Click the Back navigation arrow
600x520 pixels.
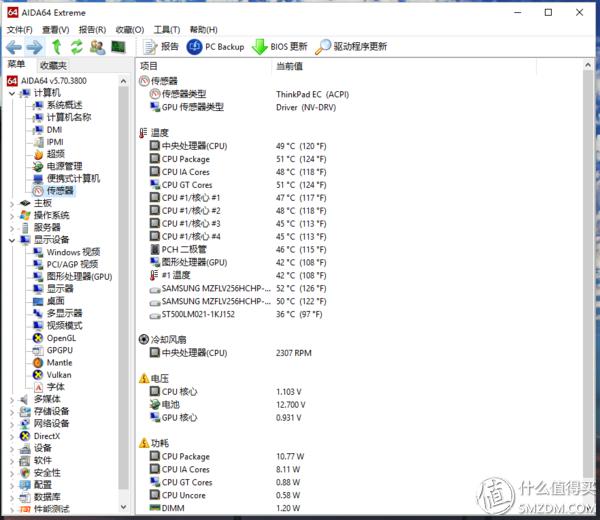[x=14, y=47]
